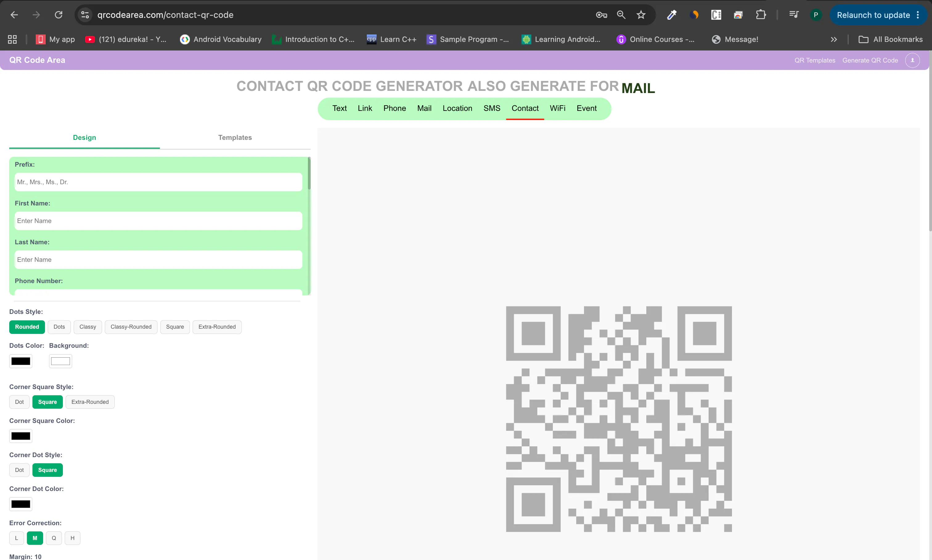Switch to the WiFi QR type
The width and height of the screenshot is (932, 560).
(x=558, y=108)
